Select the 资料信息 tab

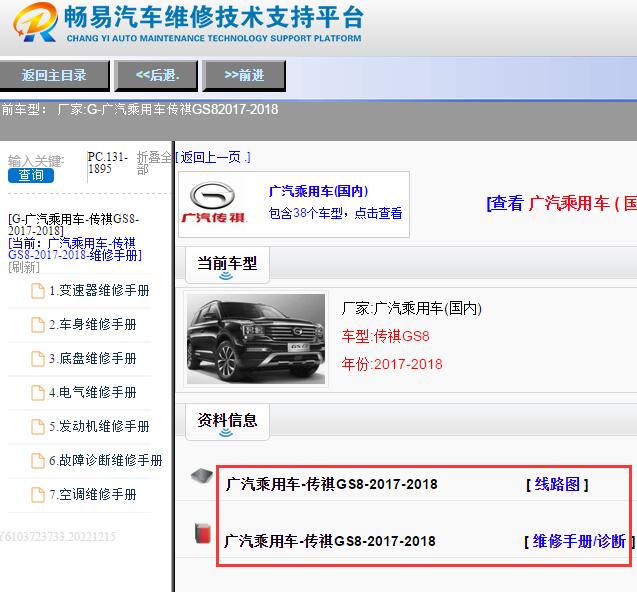[228, 421]
